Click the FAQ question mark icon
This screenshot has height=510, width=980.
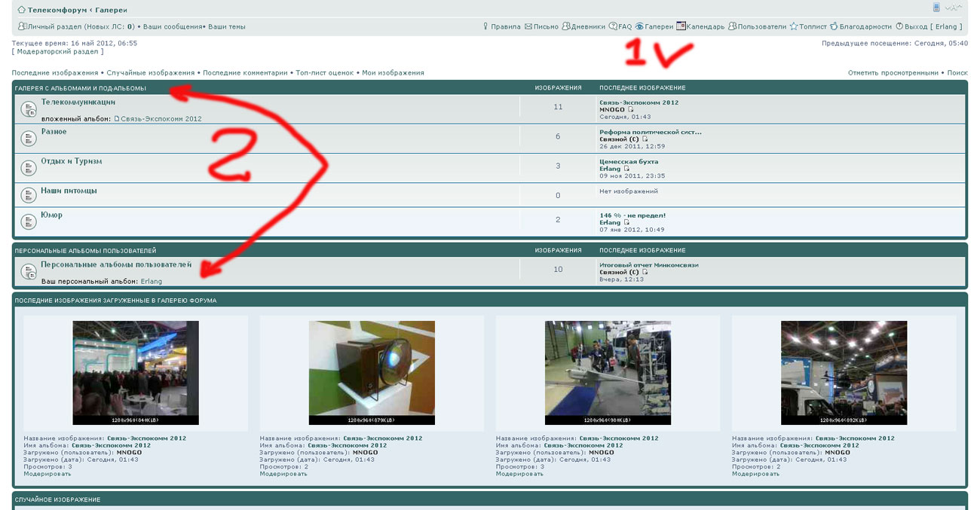pyautogui.click(x=613, y=26)
